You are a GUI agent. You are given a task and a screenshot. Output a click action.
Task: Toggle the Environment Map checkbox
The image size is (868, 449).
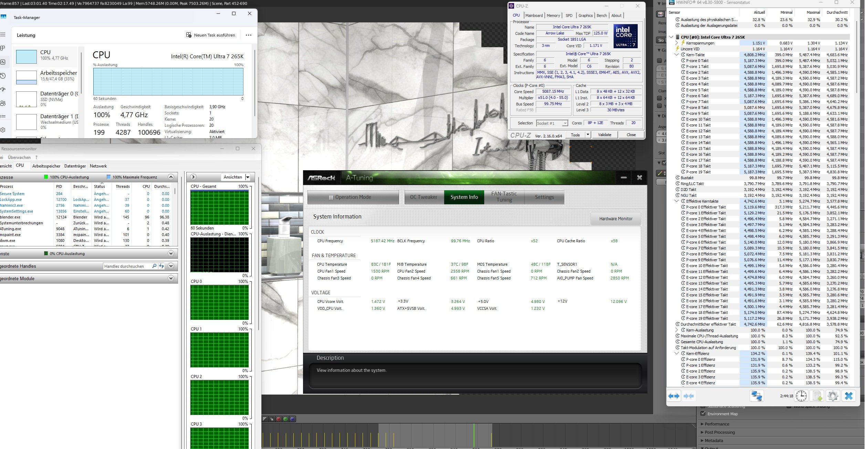tap(703, 414)
